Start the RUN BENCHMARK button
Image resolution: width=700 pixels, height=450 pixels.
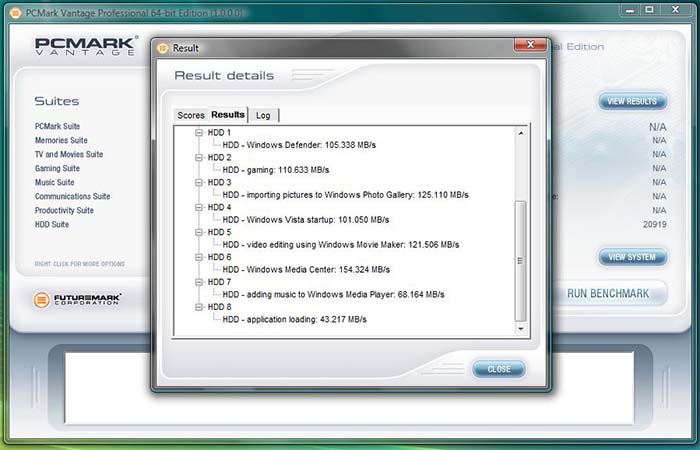[608, 293]
